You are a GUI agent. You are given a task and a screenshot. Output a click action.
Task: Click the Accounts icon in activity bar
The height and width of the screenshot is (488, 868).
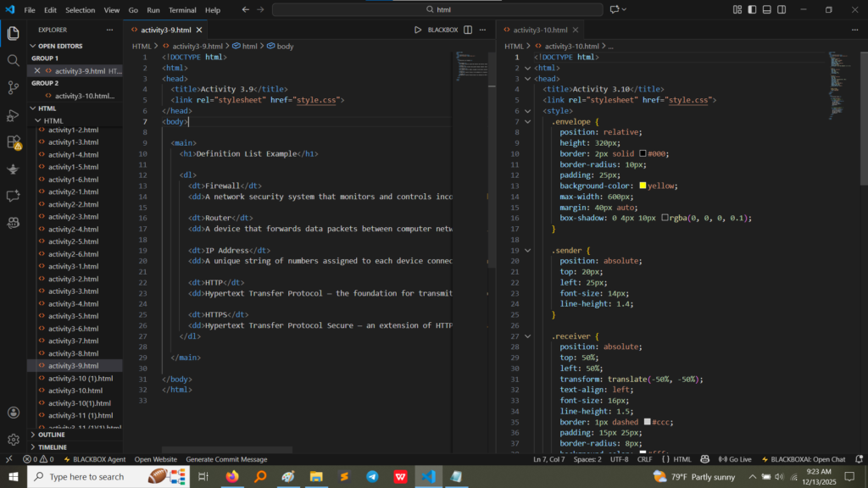(14, 413)
